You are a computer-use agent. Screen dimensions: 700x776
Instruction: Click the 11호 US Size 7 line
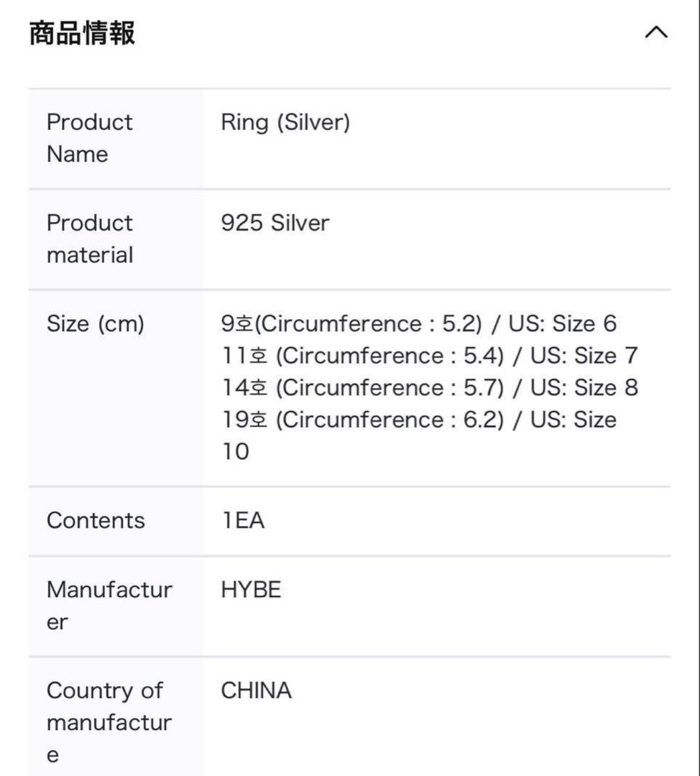point(429,356)
